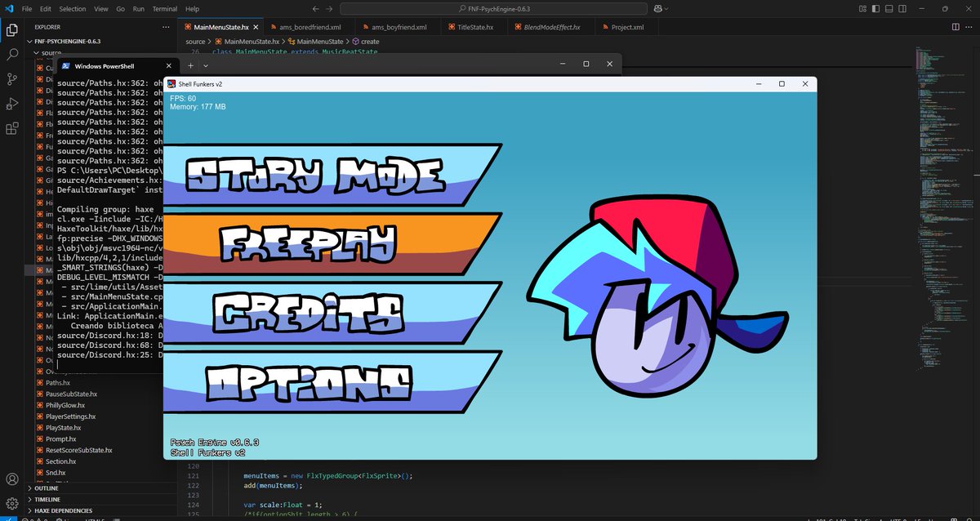Click Shell Funkers v2 window icon
980x521 pixels.
(171, 84)
